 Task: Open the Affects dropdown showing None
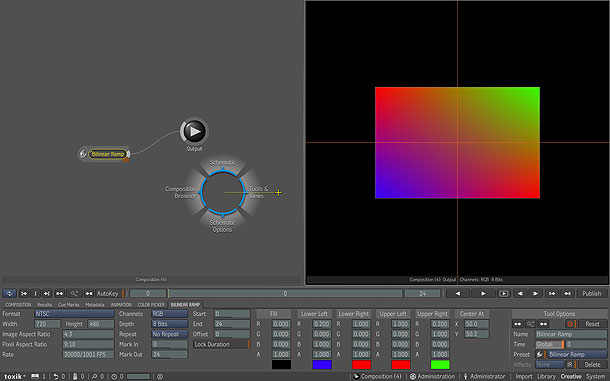pos(549,365)
